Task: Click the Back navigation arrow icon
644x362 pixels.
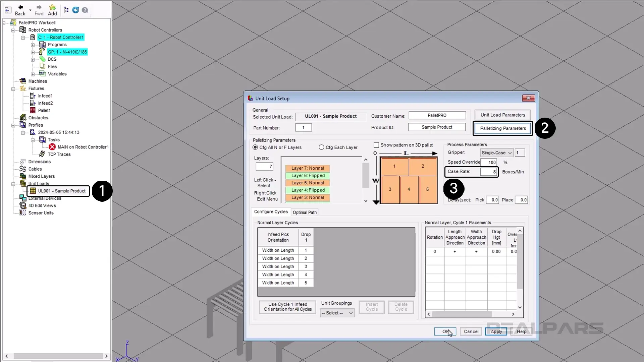Action: pos(20,7)
